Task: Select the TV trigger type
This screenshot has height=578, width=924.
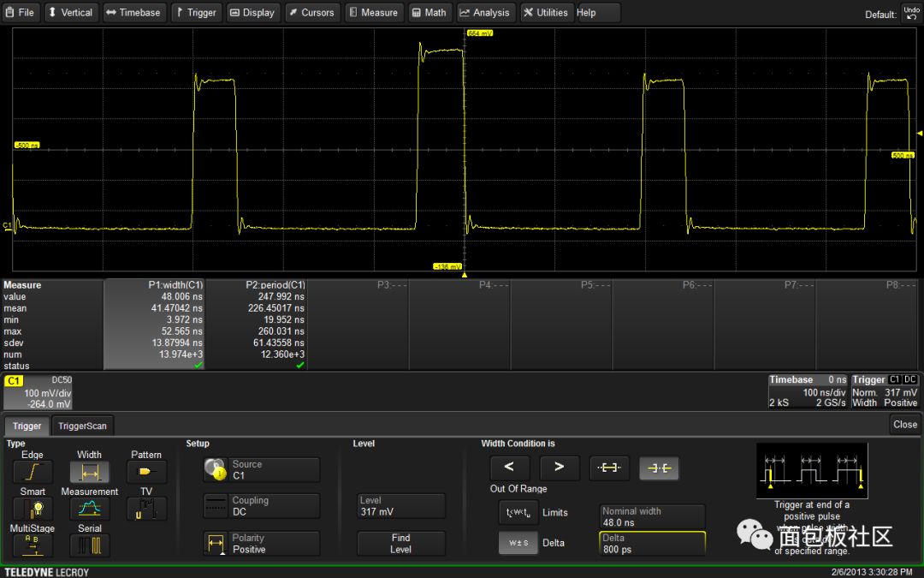Action: pos(146,509)
